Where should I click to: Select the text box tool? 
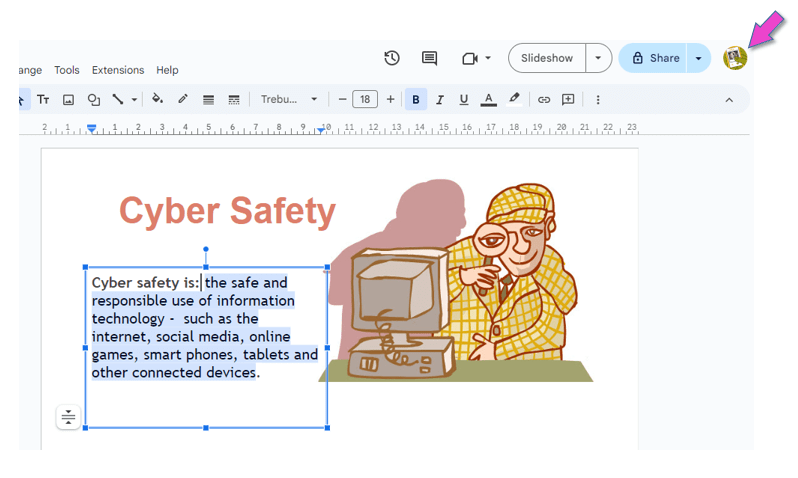[43, 100]
